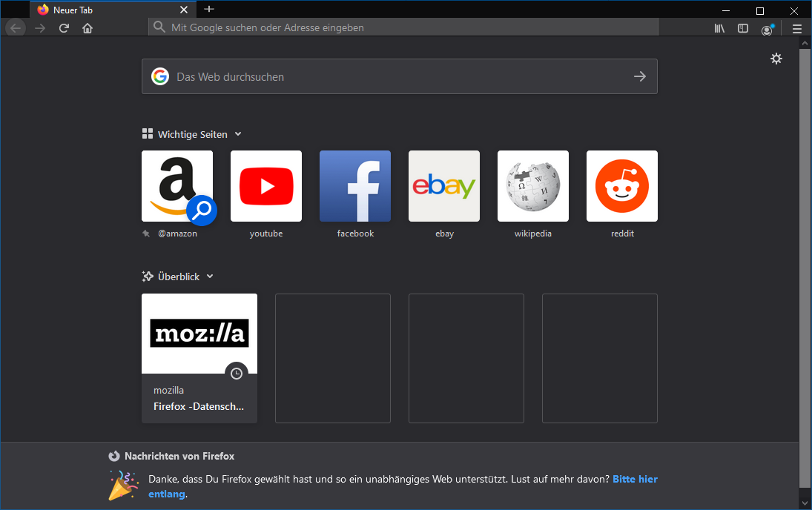Click the ebay label text
Viewport: 812px width, 510px height.
[444, 234]
